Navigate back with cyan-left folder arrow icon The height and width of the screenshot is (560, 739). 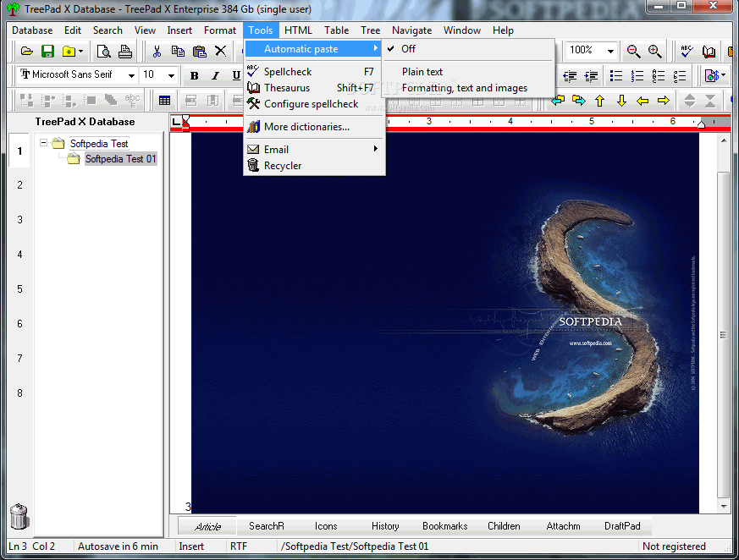(558, 101)
